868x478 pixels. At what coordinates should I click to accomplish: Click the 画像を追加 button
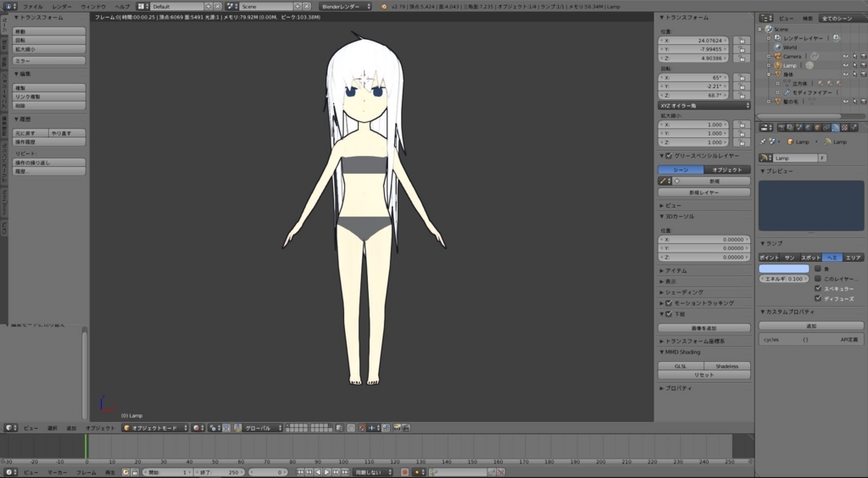tap(704, 327)
